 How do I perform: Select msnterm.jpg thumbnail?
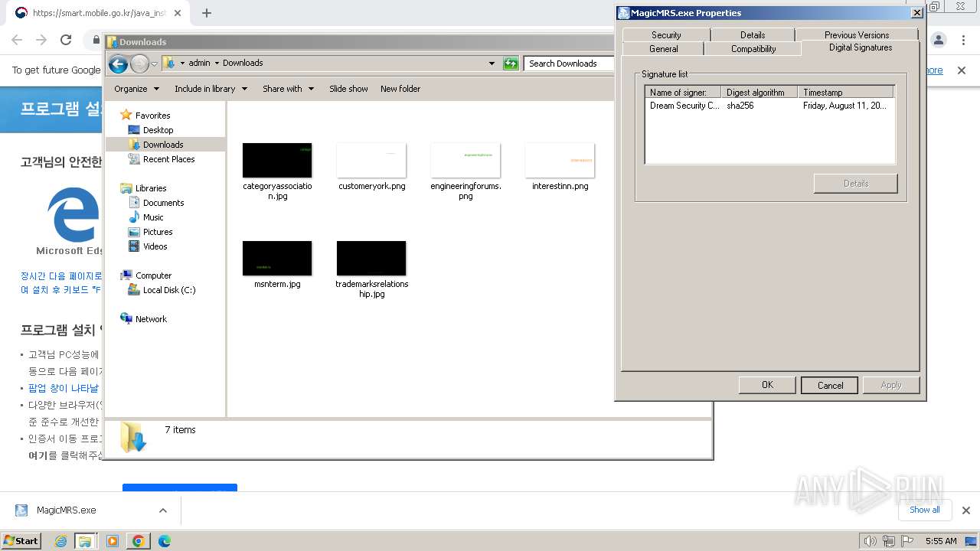[277, 259]
